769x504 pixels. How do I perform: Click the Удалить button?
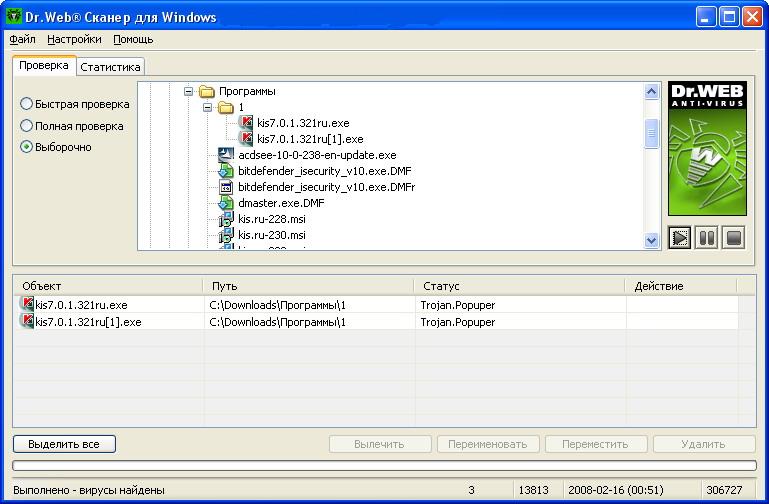point(704,444)
